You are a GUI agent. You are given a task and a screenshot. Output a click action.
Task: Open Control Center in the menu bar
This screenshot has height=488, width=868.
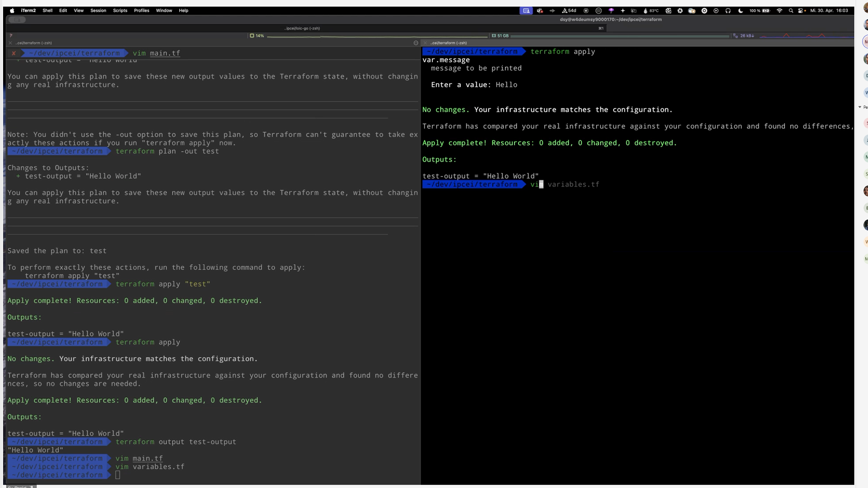pyautogui.click(x=801, y=11)
